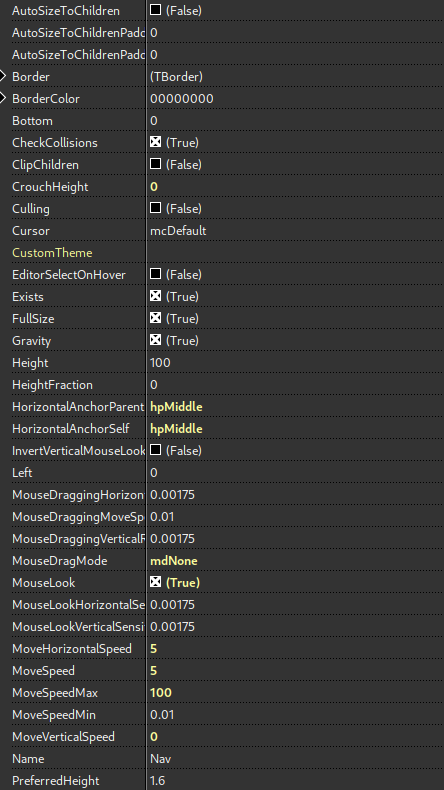Toggle the Culling checkbox

pyautogui.click(x=155, y=208)
